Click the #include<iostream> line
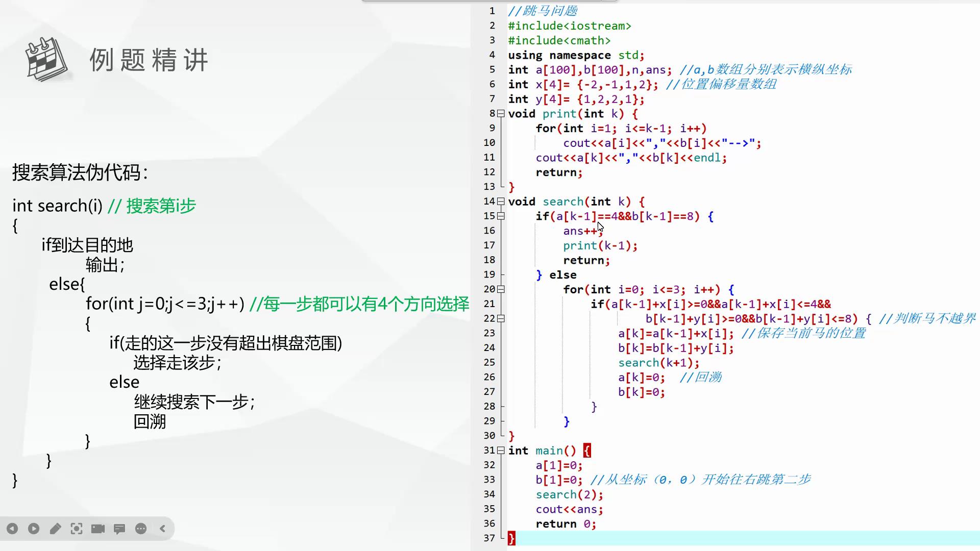The height and width of the screenshot is (551, 980). pyautogui.click(x=570, y=26)
